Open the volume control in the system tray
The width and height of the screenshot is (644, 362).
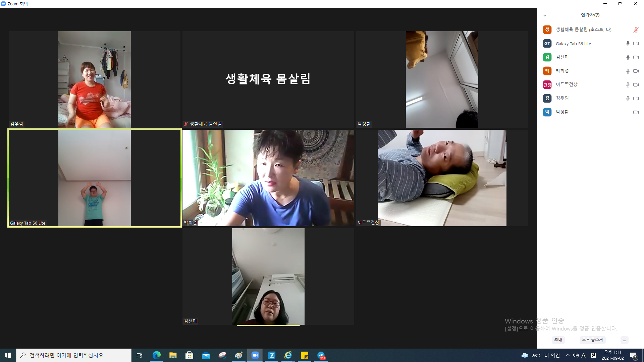click(x=576, y=355)
